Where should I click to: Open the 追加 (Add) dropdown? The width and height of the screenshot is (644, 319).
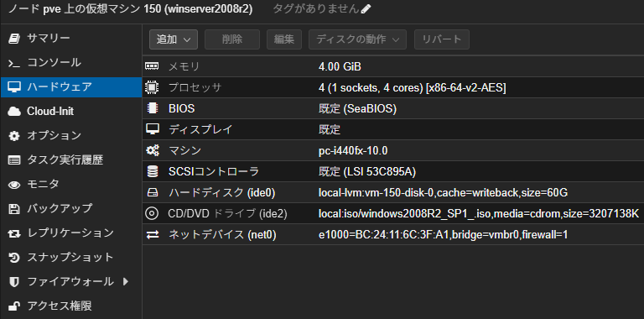coord(174,39)
